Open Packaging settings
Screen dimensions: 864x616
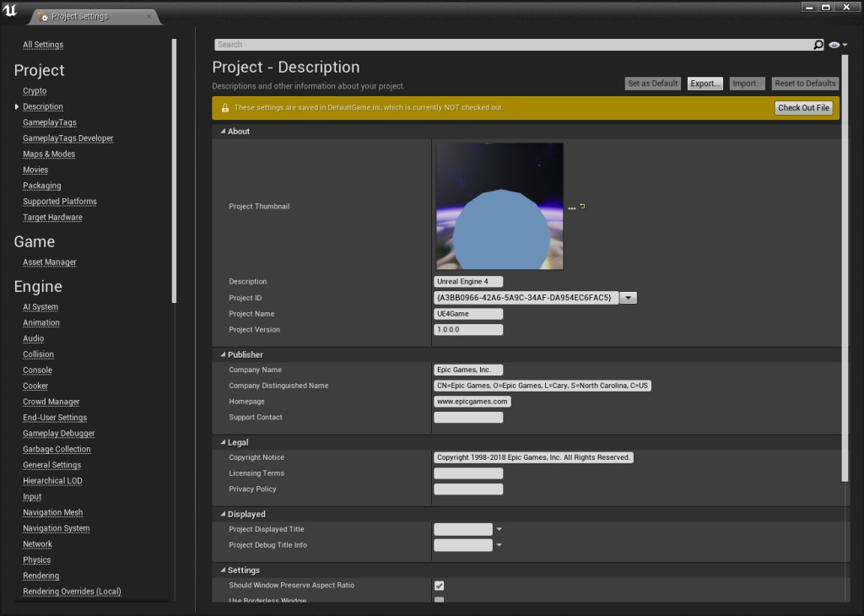pos(42,186)
